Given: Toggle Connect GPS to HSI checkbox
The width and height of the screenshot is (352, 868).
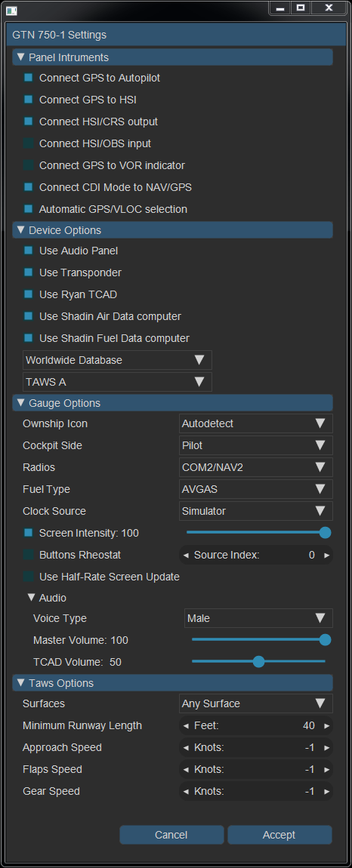Looking at the screenshot, I should (x=28, y=100).
